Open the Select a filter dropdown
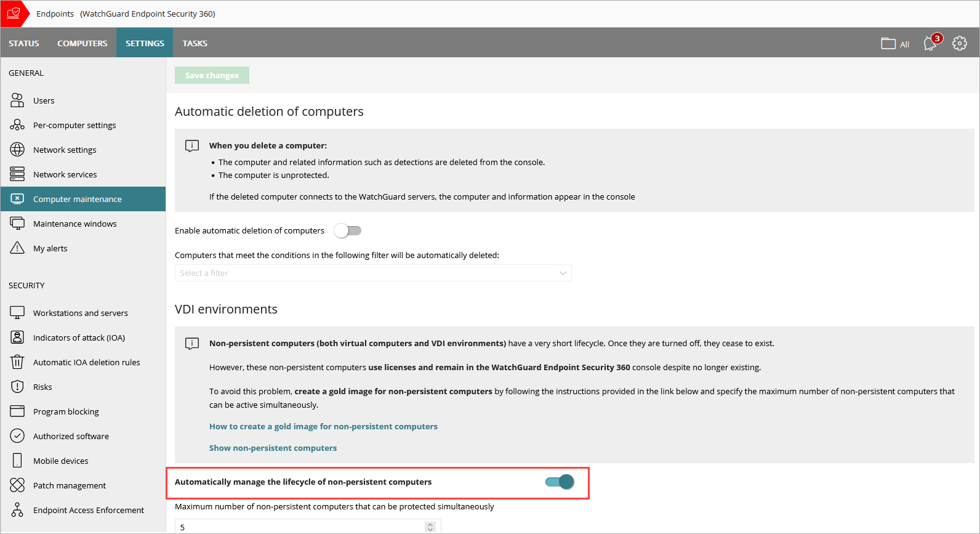The image size is (980, 534). (x=373, y=273)
